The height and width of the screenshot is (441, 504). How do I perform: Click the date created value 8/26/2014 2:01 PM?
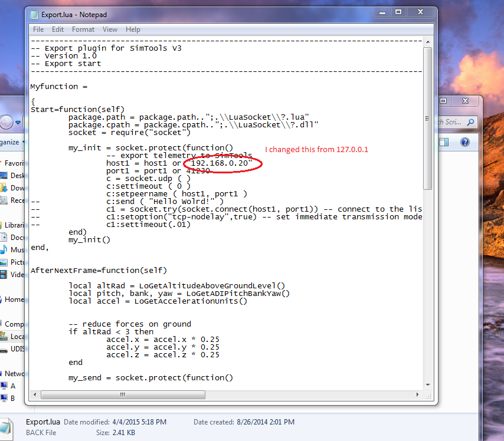pos(266,422)
